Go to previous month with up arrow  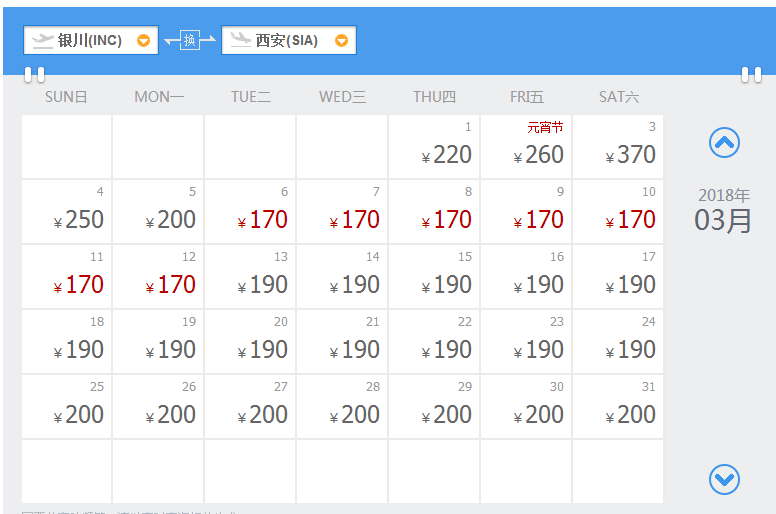(724, 143)
